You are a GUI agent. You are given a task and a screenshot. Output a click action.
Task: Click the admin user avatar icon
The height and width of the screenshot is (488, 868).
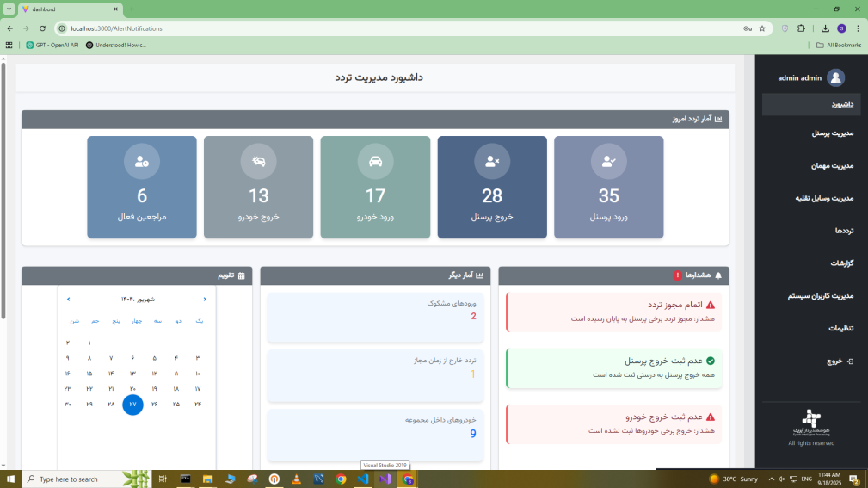click(834, 78)
